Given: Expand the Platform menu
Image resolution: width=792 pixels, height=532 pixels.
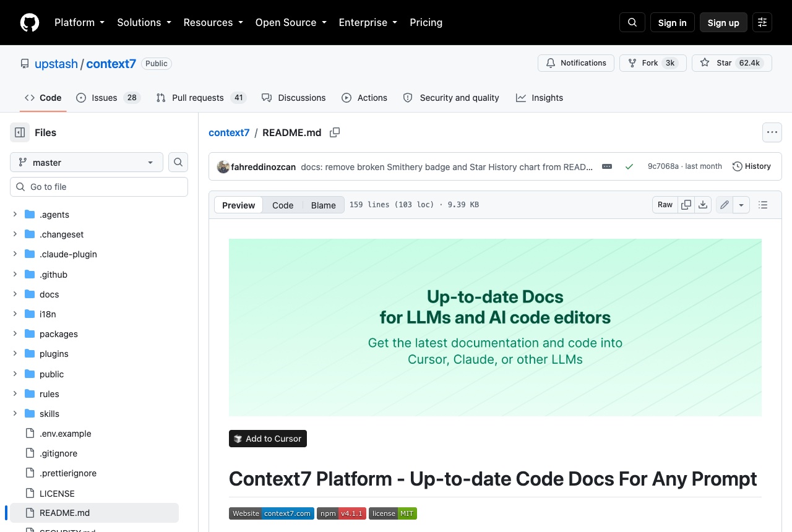Looking at the screenshot, I should 80,22.
